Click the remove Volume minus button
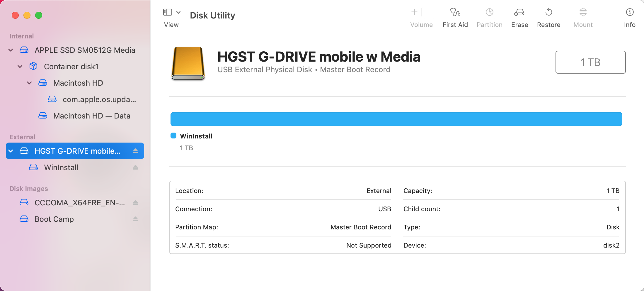Screen dimensions: 644x291 click(x=429, y=12)
